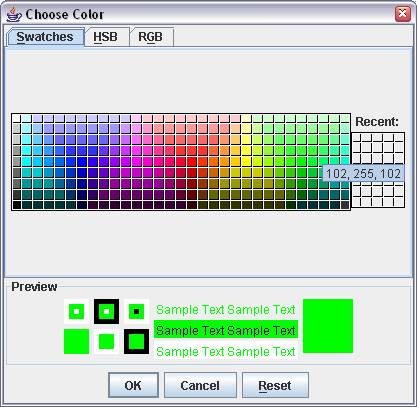
Task: Click the Cancel button
Action: [200, 386]
